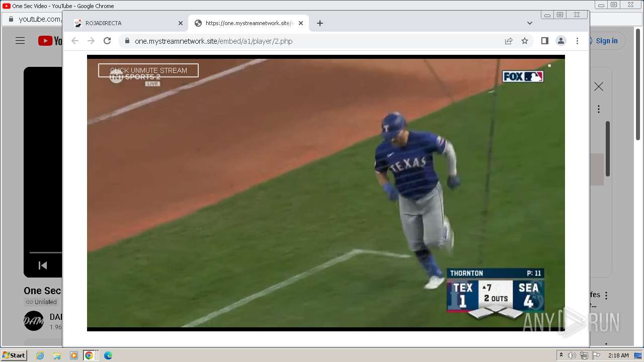Bookmark this page with star icon
Image resolution: width=644 pixels, height=362 pixels.
[525, 41]
